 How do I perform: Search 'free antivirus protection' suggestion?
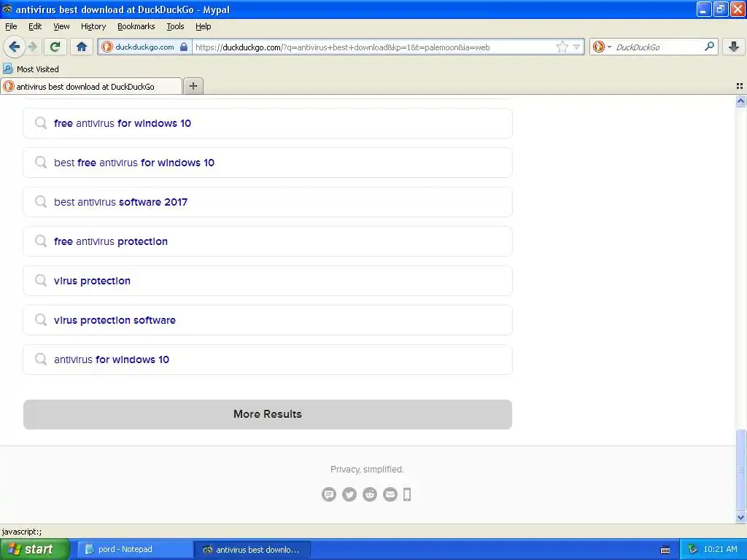click(x=268, y=241)
